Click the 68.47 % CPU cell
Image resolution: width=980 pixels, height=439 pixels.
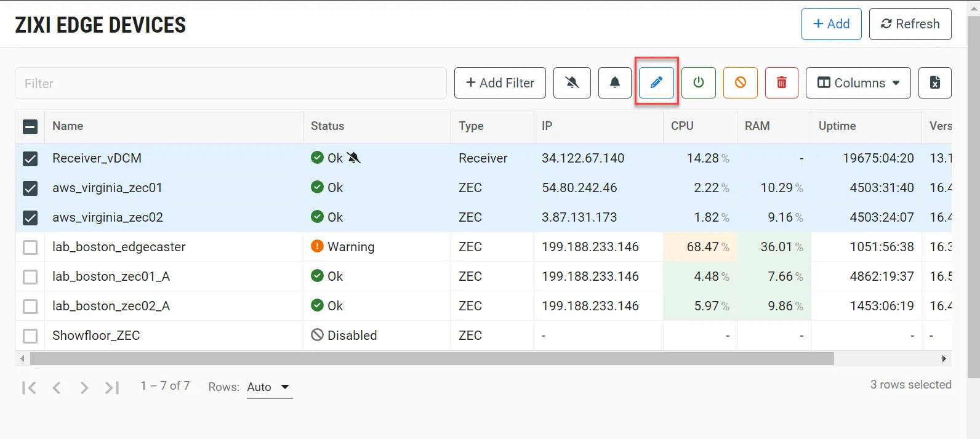click(x=700, y=246)
